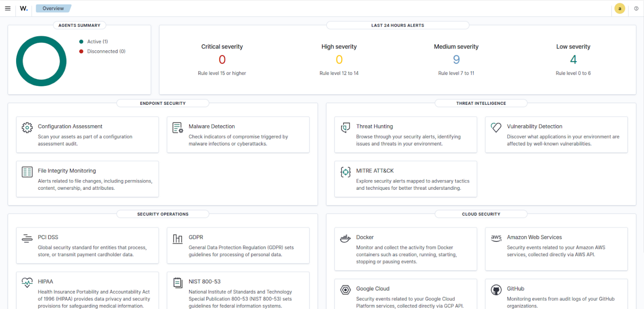The image size is (644, 309).
Task: Select the Overview breadcrumb tab
Action: [x=53, y=8]
